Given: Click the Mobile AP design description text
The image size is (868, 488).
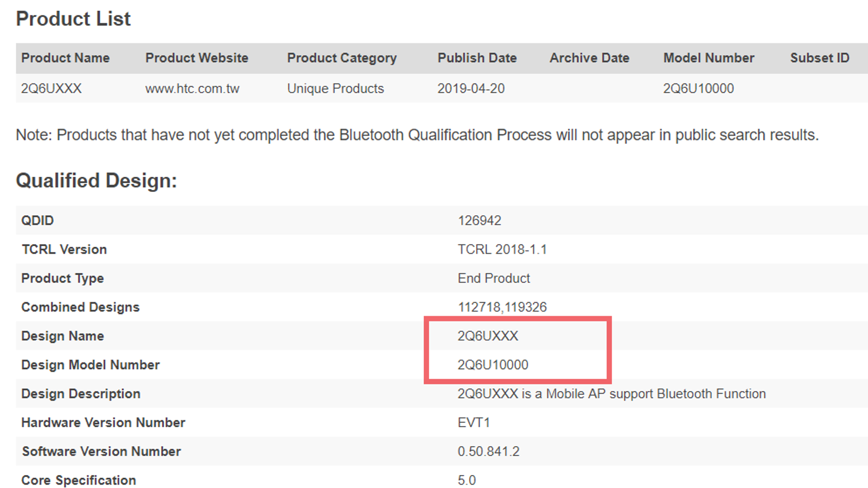Looking at the screenshot, I should click(x=611, y=394).
